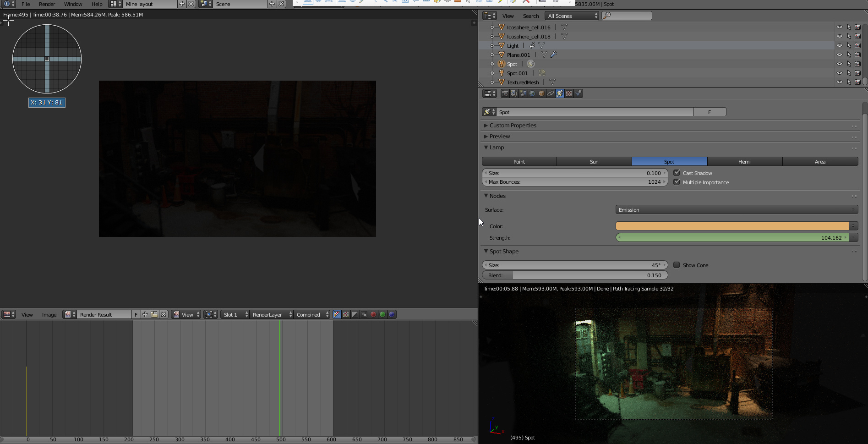Click the outliner search field
Image resolution: width=868 pixels, height=444 pixels.
627,16
